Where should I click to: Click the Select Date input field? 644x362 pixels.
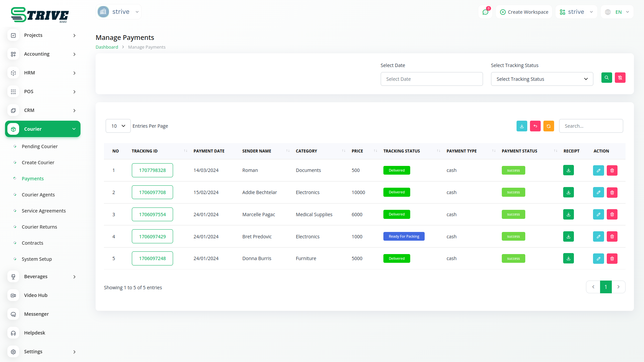click(431, 79)
